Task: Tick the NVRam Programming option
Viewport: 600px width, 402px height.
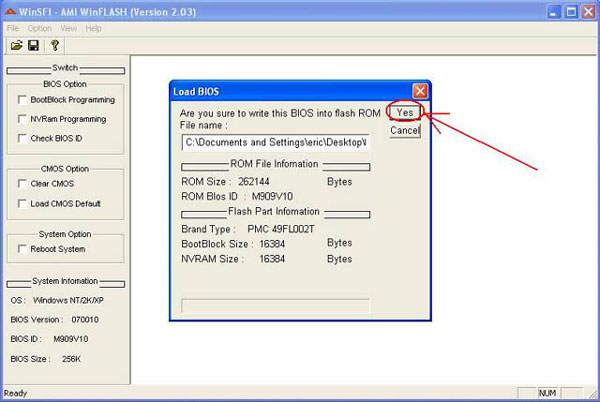Action: 22,119
